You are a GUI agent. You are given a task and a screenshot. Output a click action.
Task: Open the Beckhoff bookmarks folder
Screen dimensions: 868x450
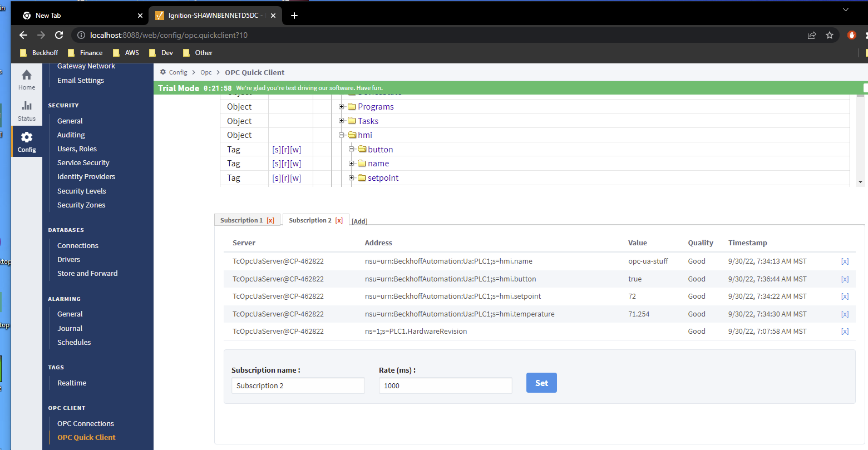(x=39, y=53)
